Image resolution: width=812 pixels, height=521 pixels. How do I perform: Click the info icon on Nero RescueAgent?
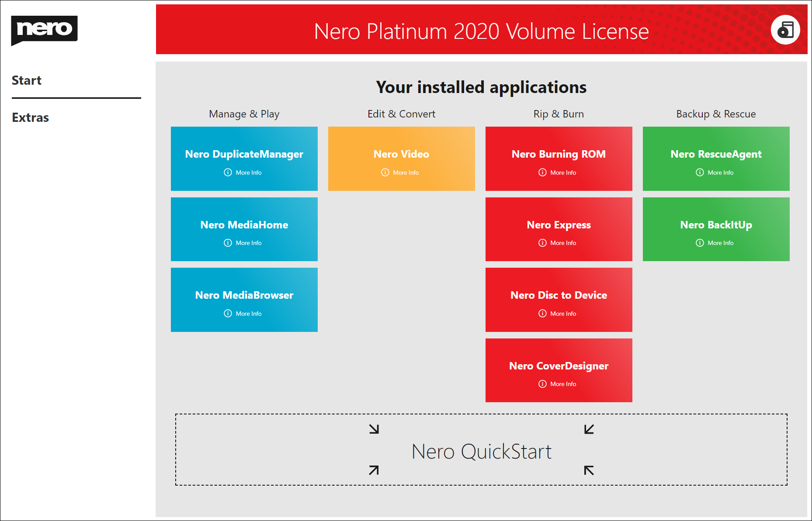699,173
